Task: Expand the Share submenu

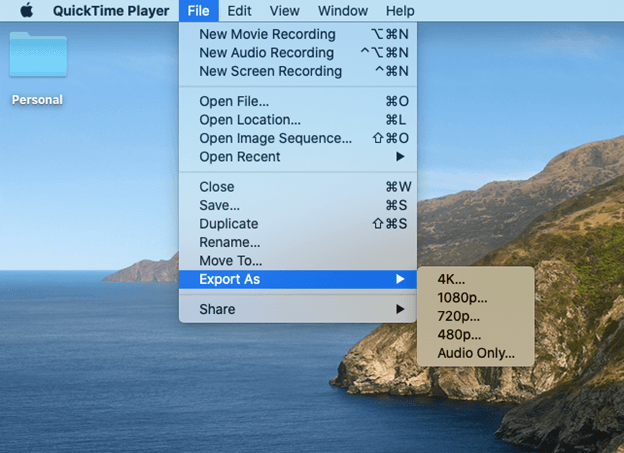Action: pyautogui.click(x=298, y=309)
